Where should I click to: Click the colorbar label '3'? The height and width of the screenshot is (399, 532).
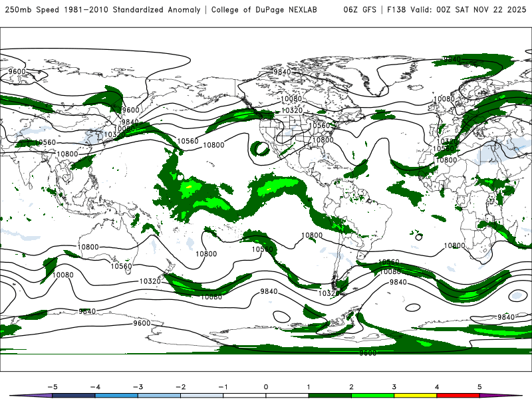coord(394,387)
